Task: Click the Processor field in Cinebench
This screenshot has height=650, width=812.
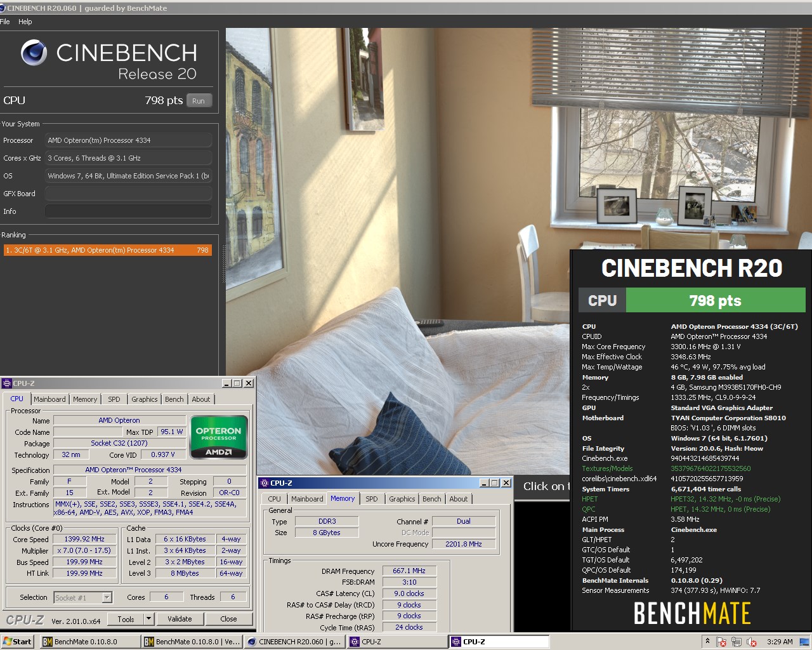Action: pos(128,140)
